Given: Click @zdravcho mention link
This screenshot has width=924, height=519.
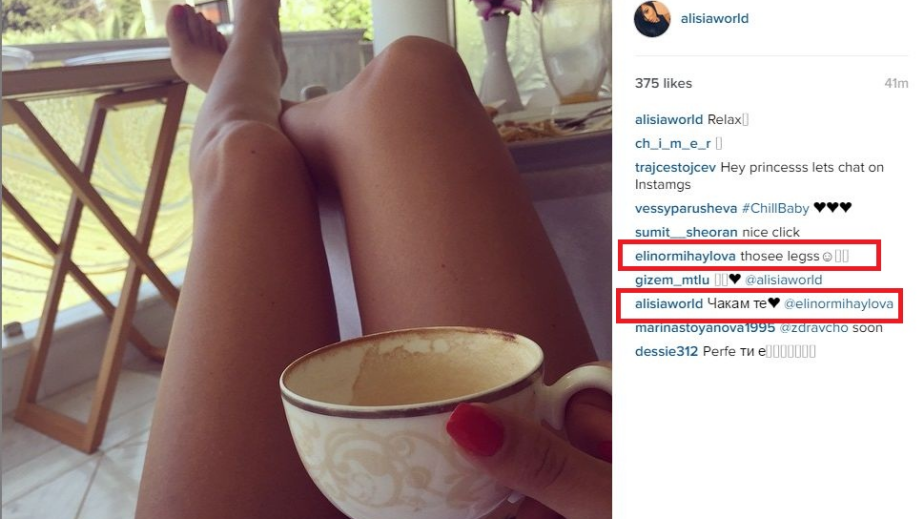Looking at the screenshot, I should (814, 328).
